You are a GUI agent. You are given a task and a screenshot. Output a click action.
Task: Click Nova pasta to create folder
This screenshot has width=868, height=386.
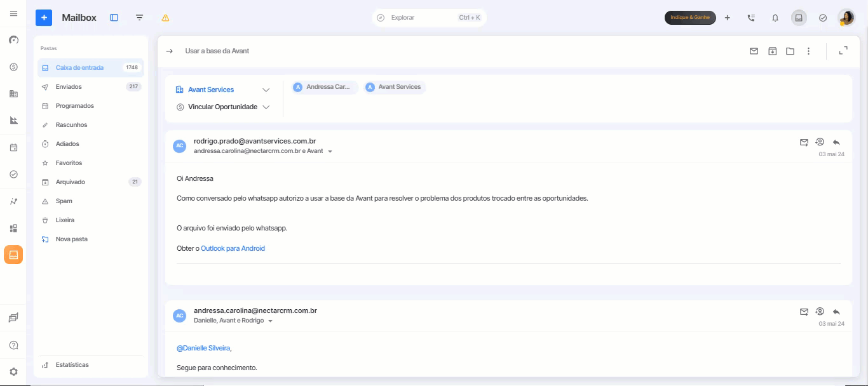click(x=91, y=239)
